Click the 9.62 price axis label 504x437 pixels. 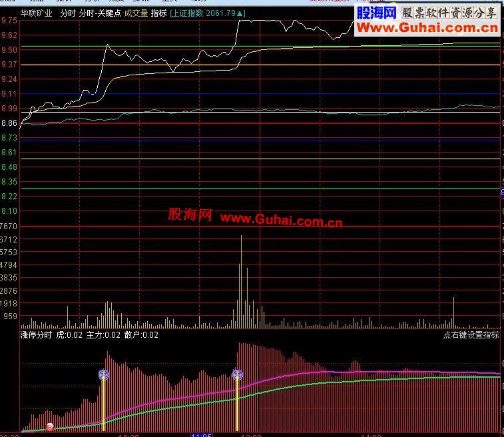pos(9,35)
